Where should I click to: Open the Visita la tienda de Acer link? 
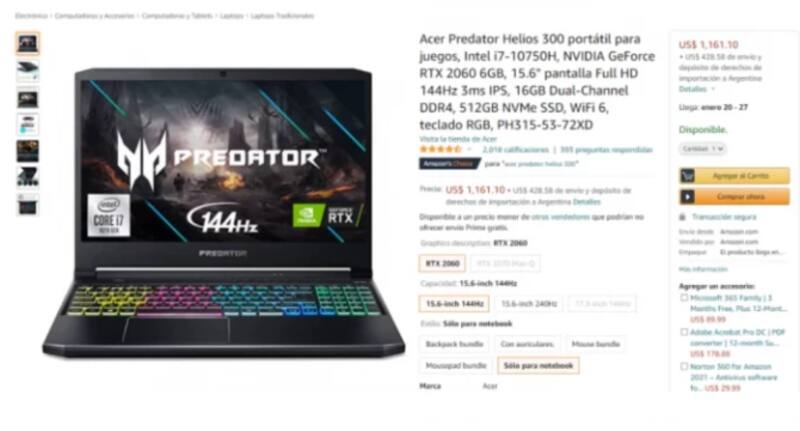pos(458,139)
